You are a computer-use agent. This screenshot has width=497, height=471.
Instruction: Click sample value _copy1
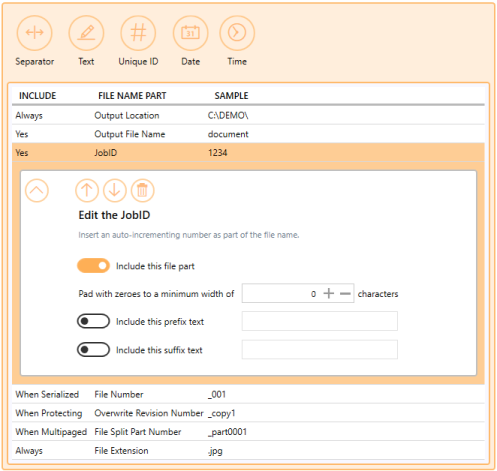pyautogui.click(x=222, y=413)
